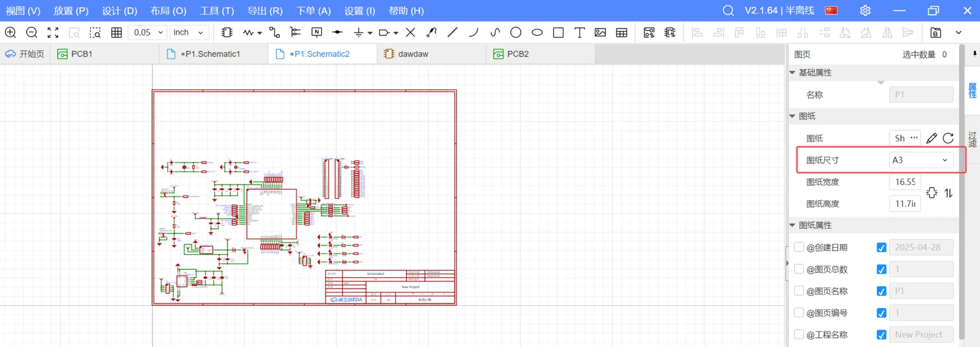Image resolution: width=980 pixels, height=347 pixels.
Task: Expand the toolbar overflow chevron
Action: point(958,33)
